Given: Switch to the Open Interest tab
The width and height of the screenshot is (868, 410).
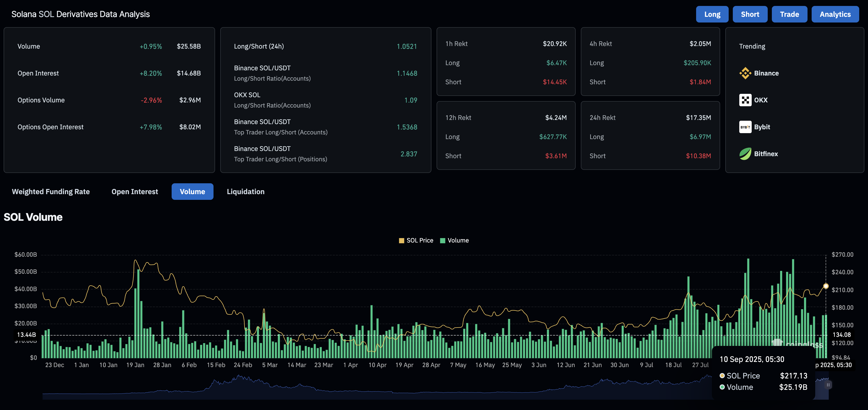Looking at the screenshot, I should pyautogui.click(x=134, y=192).
